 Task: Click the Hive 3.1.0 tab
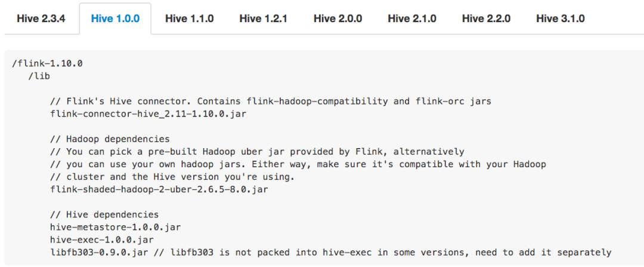[x=560, y=19]
